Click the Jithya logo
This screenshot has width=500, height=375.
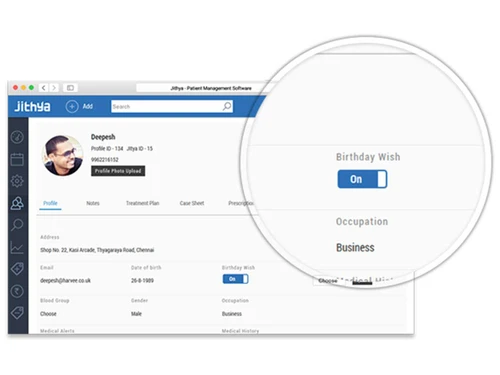(x=33, y=107)
